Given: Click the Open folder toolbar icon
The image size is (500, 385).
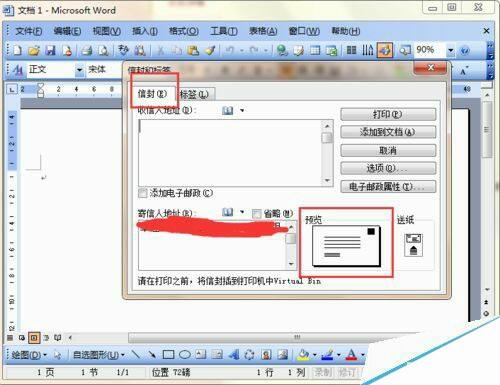Looking at the screenshot, I should pos(33,50).
